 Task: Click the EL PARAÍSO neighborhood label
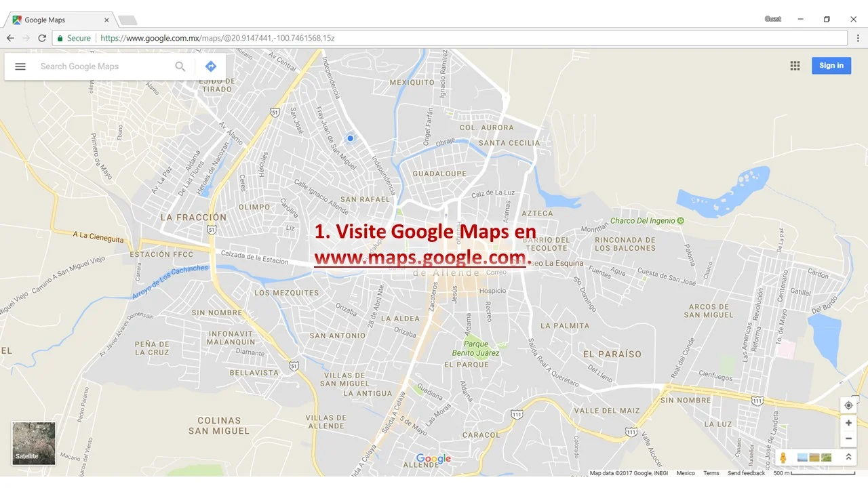pos(612,354)
